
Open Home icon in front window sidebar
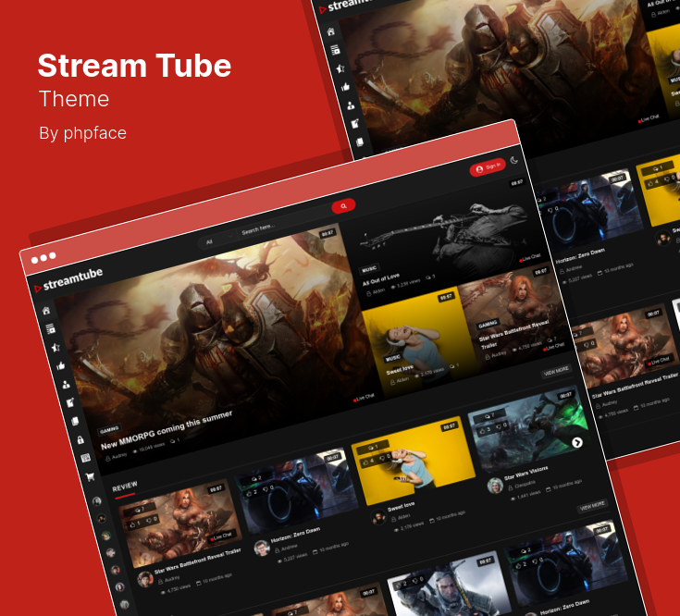point(46,311)
